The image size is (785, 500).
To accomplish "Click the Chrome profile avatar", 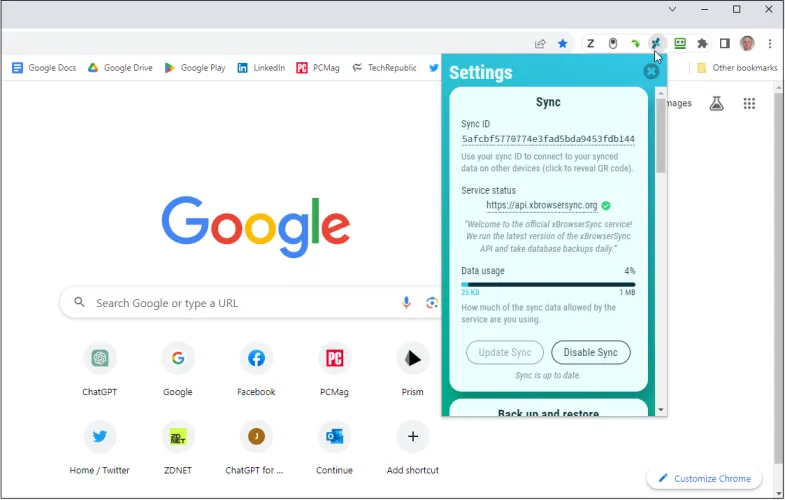I will [747, 44].
